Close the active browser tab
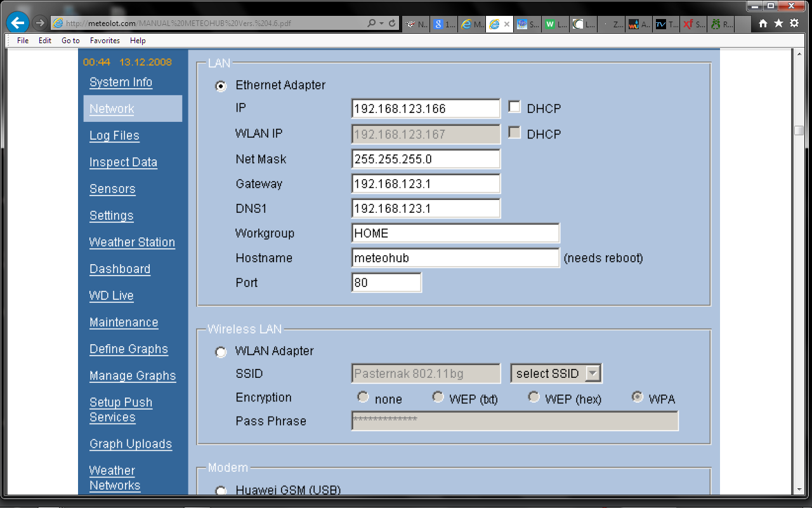Image resolution: width=812 pixels, height=508 pixels. point(507,25)
